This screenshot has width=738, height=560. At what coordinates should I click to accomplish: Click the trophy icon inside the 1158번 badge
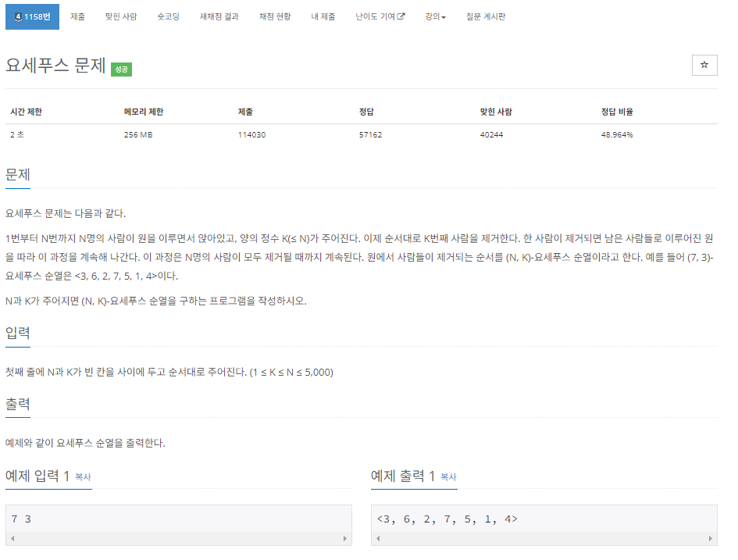(17, 16)
